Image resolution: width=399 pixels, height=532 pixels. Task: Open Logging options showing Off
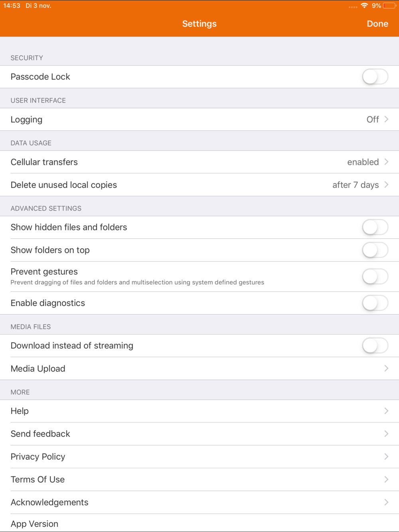(199, 120)
